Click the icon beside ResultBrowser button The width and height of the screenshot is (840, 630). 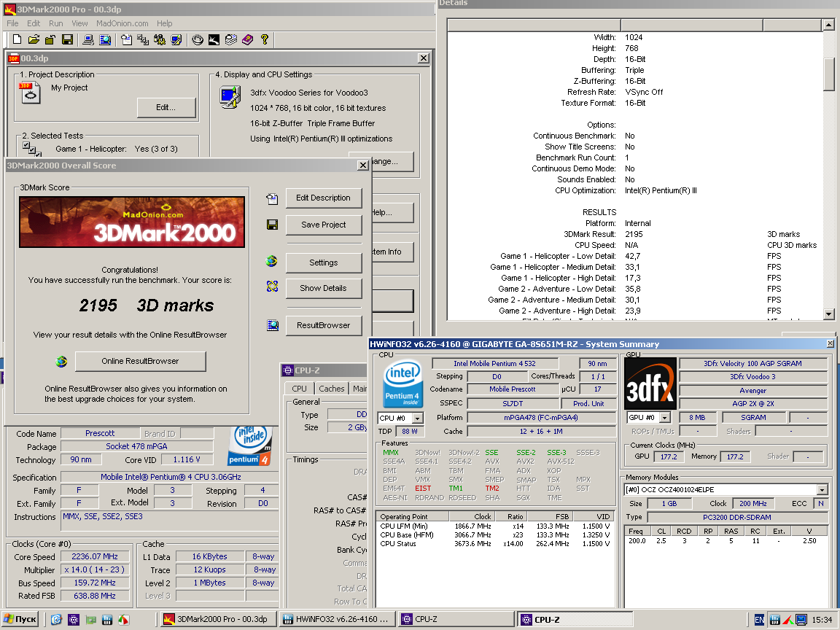[273, 324]
